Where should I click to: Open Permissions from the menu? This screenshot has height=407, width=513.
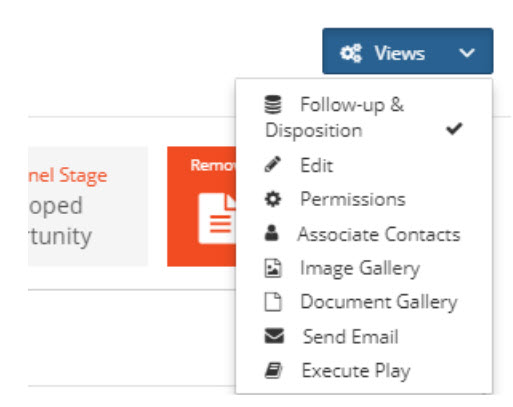coord(364,199)
